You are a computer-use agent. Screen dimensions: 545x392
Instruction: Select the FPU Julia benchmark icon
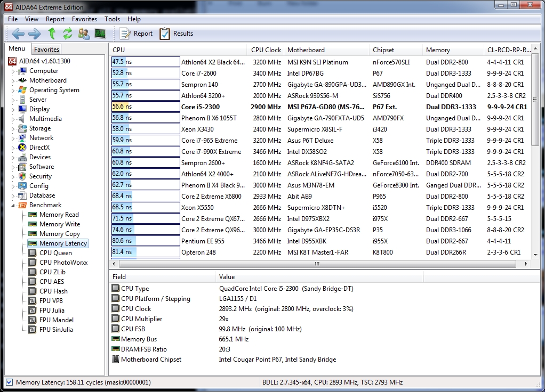[x=33, y=311]
